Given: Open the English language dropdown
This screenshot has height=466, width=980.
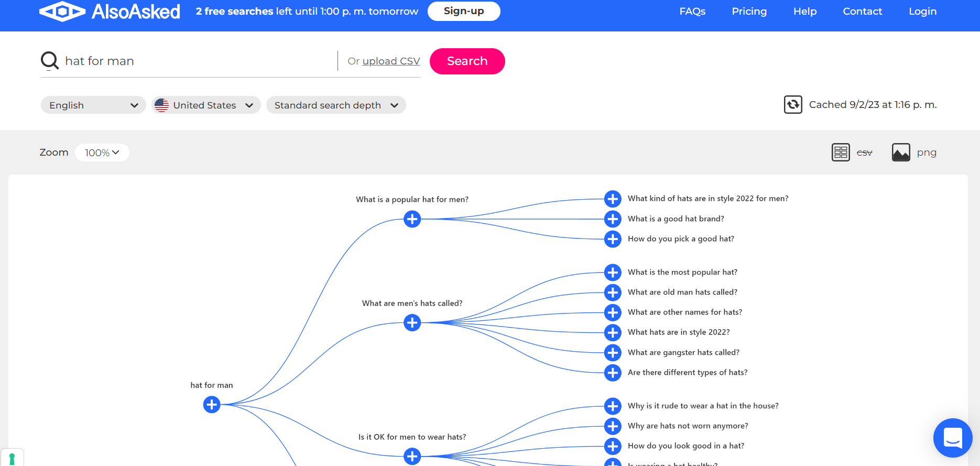Looking at the screenshot, I should tap(93, 105).
